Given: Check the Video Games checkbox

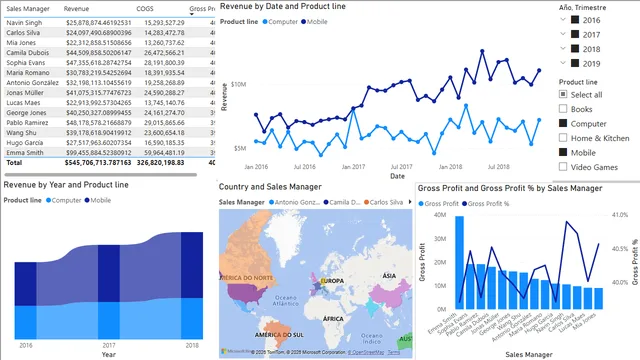Looking at the screenshot, I should pyautogui.click(x=563, y=167).
